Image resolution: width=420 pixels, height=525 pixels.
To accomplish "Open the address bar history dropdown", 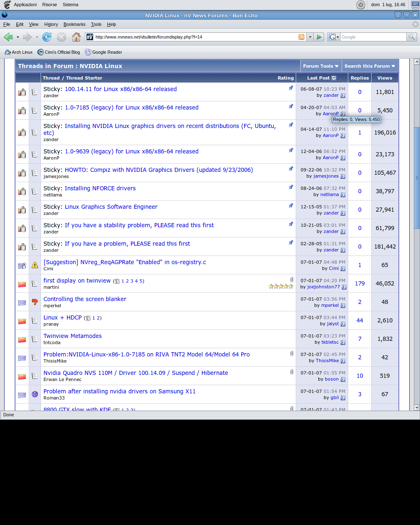I will [310, 37].
